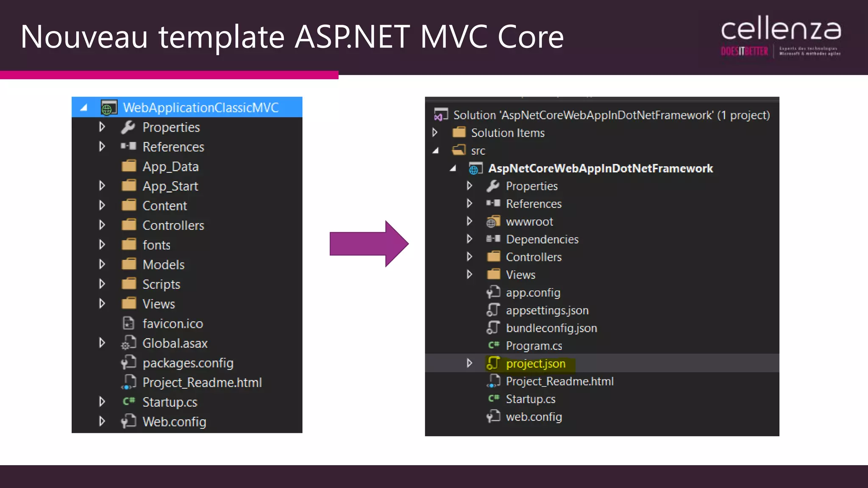Click the C# icon beside left Startup.cs
868x488 pixels.
click(129, 401)
